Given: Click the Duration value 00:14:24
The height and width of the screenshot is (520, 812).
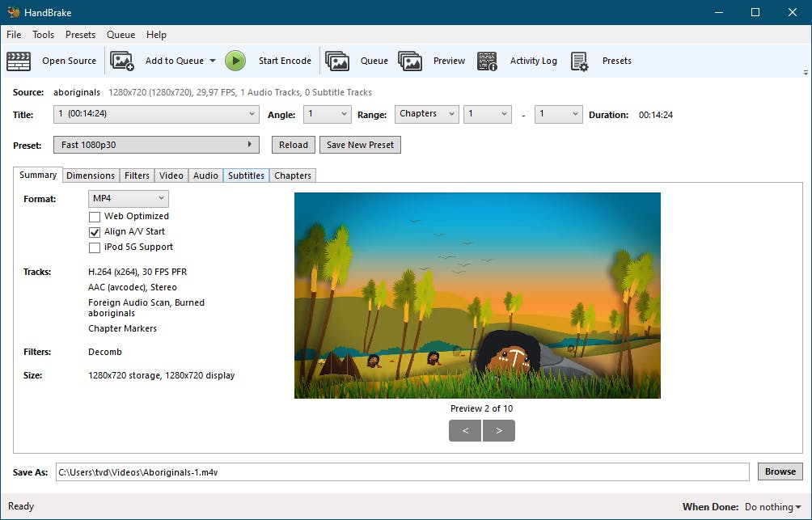Looking at the screenshot, I should (656, 115).
